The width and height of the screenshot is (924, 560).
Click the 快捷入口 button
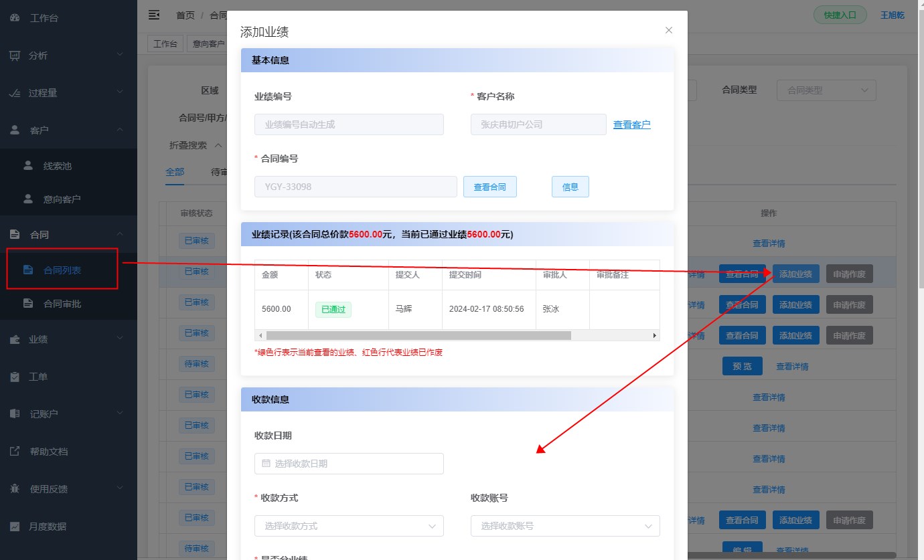click(x=840, y=15)
